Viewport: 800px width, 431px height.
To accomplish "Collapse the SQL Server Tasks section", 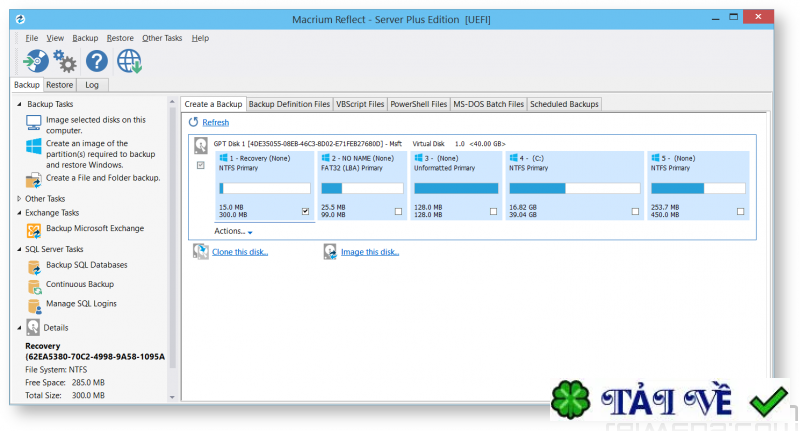I will (19, 249).
